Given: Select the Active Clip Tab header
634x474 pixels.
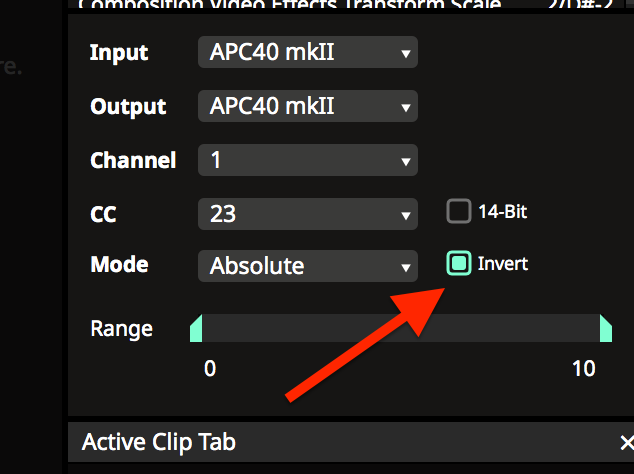Looking at the screenshot, I should [x=159, y=442].
